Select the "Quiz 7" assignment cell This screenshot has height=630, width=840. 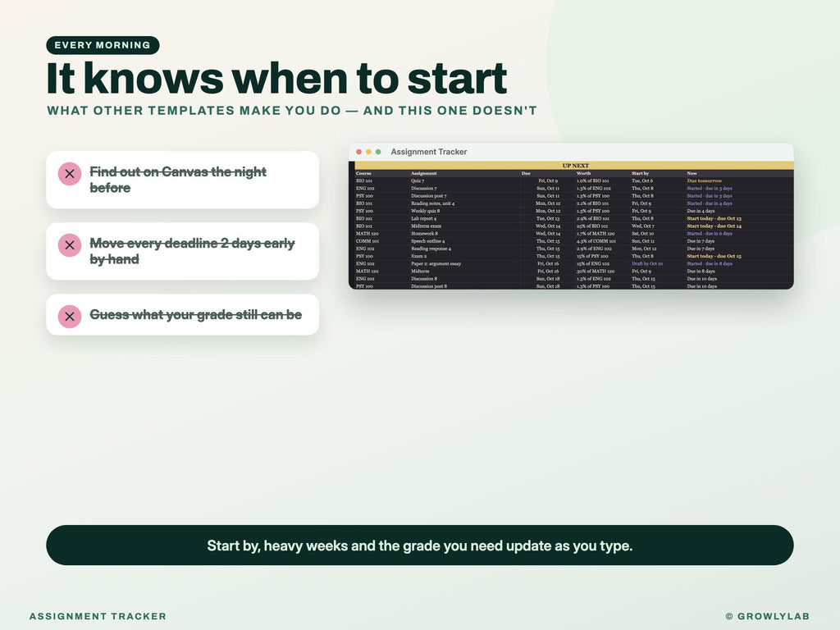[x=418, y=181]
